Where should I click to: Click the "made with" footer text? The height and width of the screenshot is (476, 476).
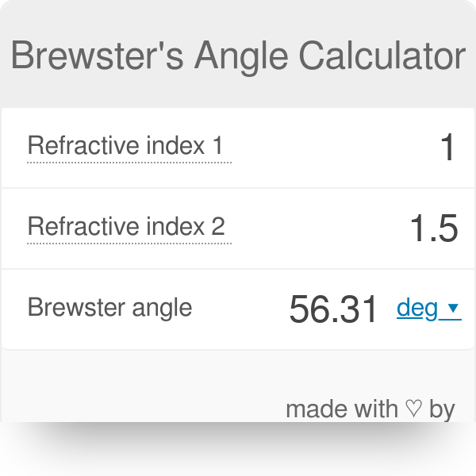[342, 409]
